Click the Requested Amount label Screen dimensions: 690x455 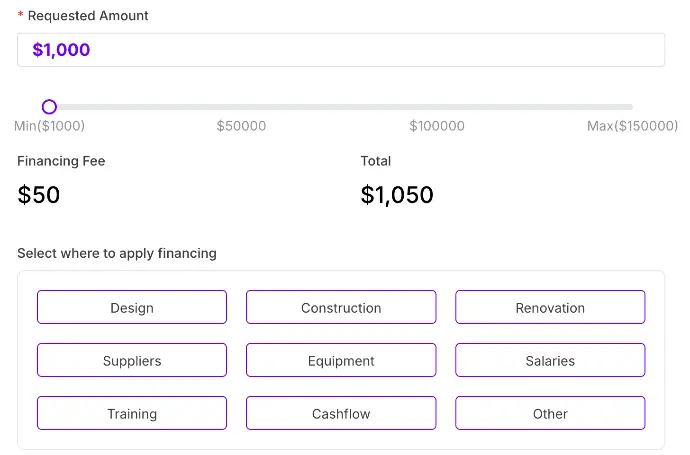tap(88, 16)
